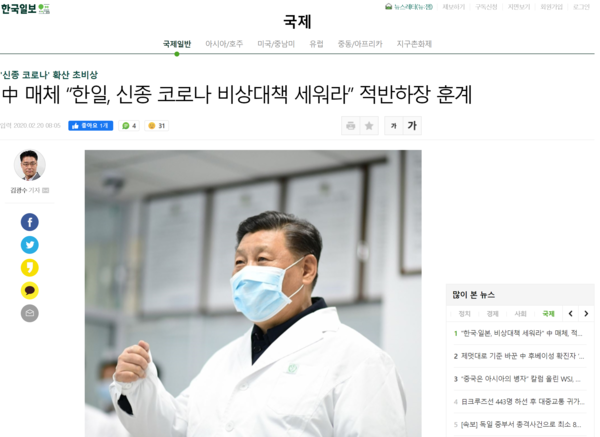Select 사회 tab in 많이 본 뉴스

coord(520,314)
